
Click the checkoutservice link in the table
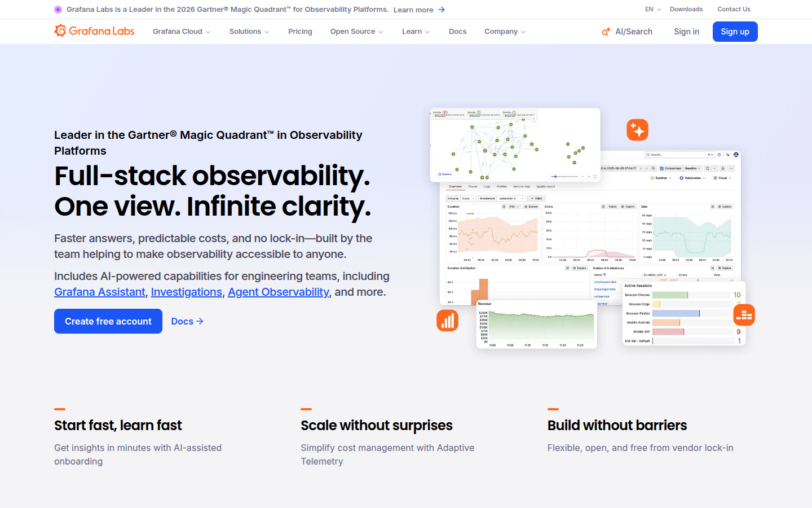pyautogui.click(x=605, y=282)
